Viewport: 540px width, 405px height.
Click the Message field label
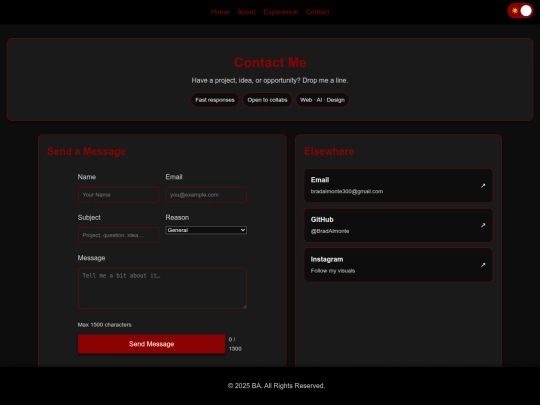click(x=91, y=258)
